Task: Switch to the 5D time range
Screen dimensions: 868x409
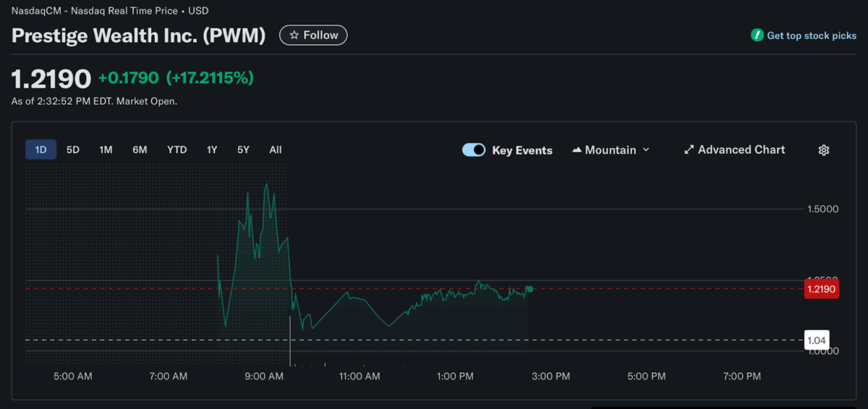Action: [x=73, y=150]
